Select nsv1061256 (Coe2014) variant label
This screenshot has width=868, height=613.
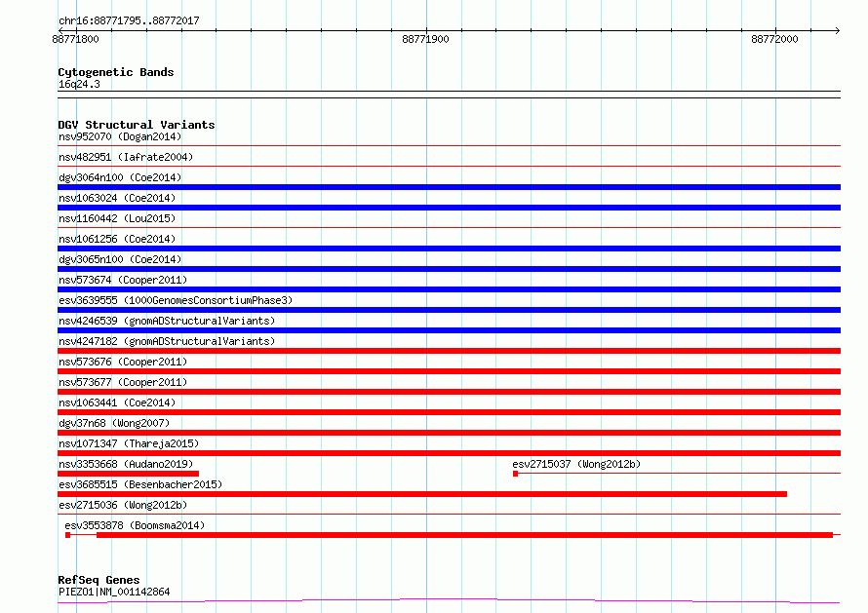point(117,239)
